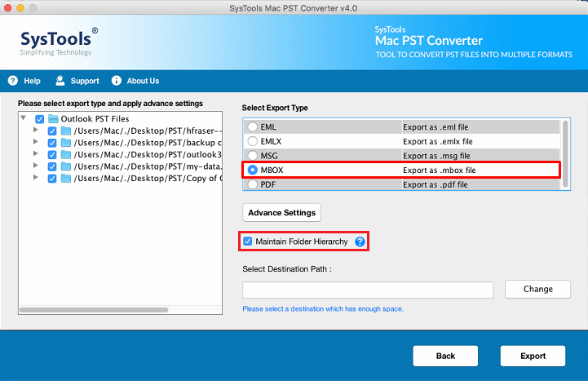Click the folder icon for my-data PST
Image resolution: width=588 pixels, height=381 pixels.
(66, 166)
